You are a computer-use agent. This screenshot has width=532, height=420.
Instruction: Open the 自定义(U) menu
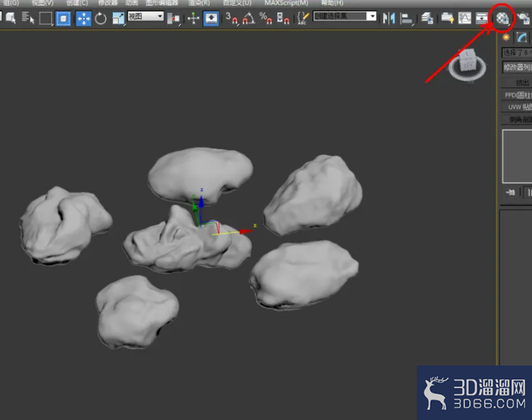pyautogui.click(x=237, y=3)
